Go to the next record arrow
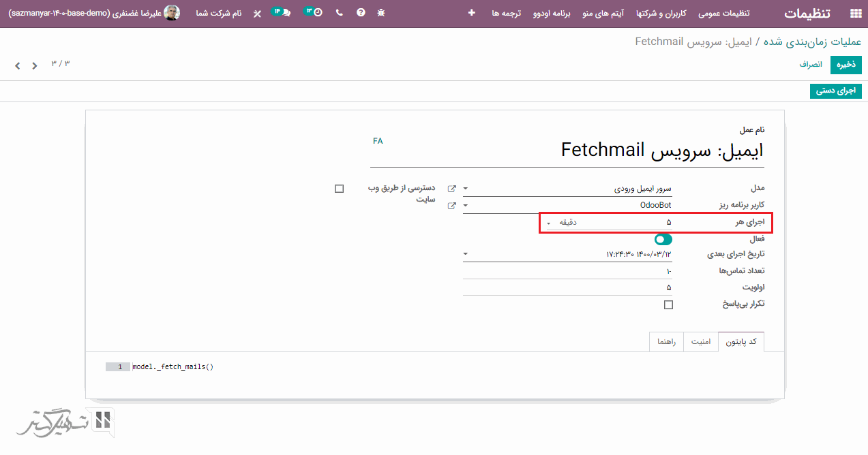 tap(18, 66)
